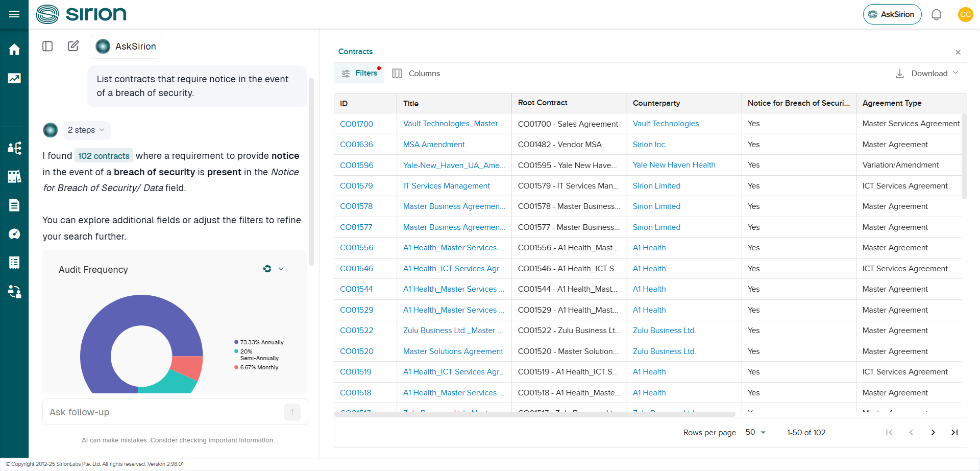Open the CC user profile avatar
Screen dimensions: 980x471
pos(965,14)
